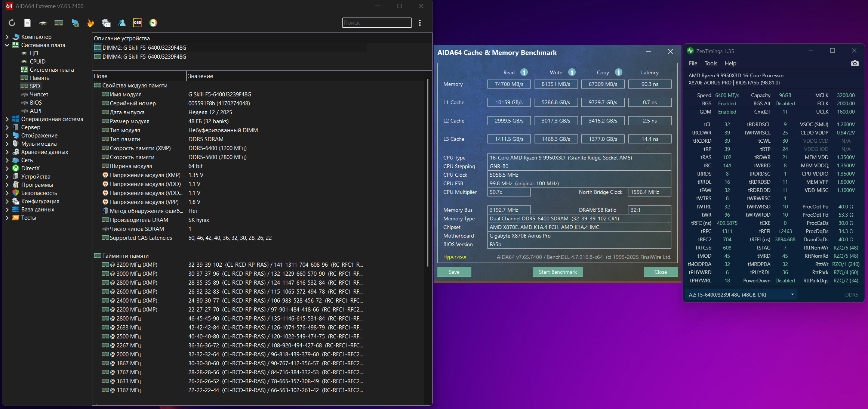The width and height of the screenshot is (868, 409).
Task: Open the File menu in ZenTimings
Action: coord(693,63)
